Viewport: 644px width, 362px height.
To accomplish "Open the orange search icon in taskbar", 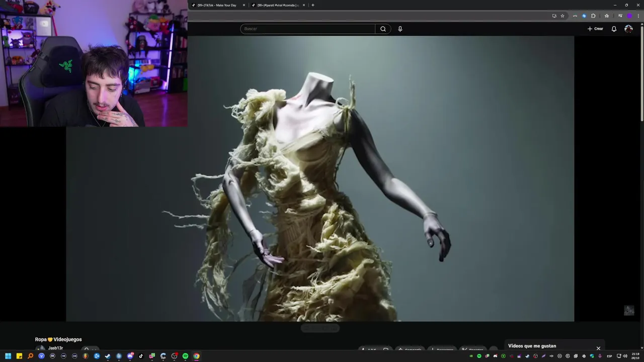I will pyautogui.click(x=30, y=356).
